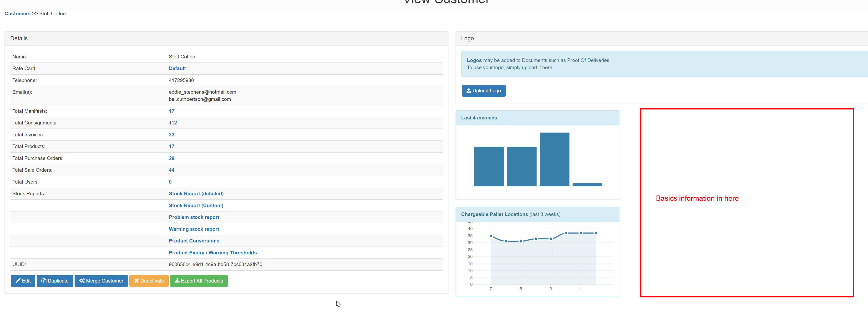Open Stock Report (Custom) link

coord(196,205)
